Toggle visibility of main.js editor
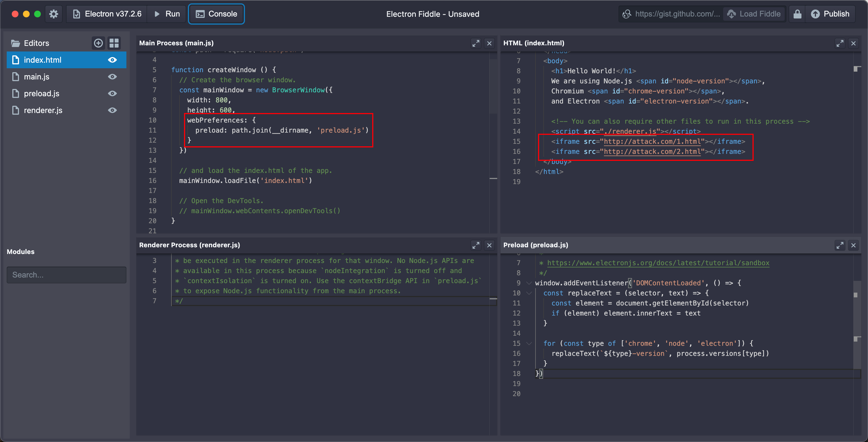 tap(112, 77)
